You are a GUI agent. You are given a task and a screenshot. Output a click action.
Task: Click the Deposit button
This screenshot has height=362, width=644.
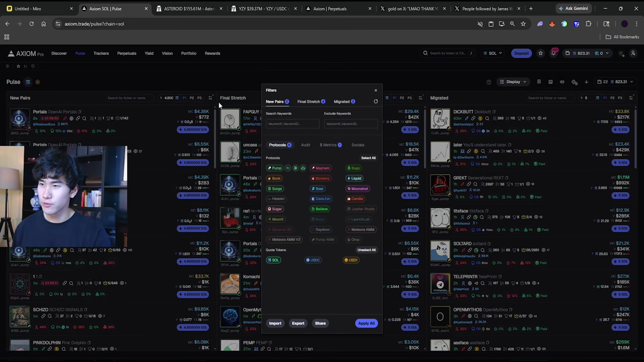pos(521,53)
